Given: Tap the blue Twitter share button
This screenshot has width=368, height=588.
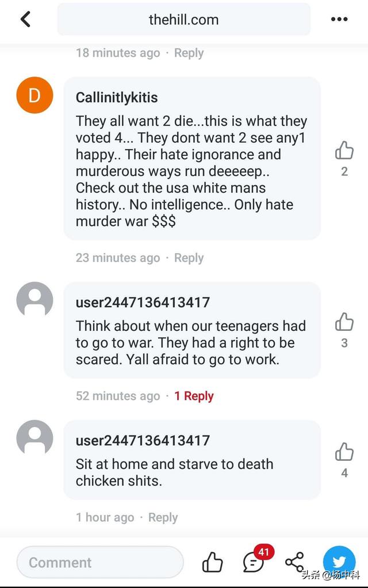Looking at the screenshot, I should click(339, 562).
